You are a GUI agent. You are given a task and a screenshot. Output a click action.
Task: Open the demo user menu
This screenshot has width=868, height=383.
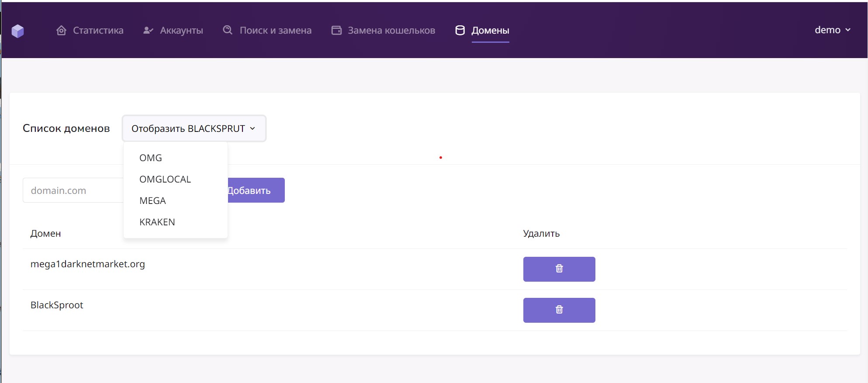point(832,30)
